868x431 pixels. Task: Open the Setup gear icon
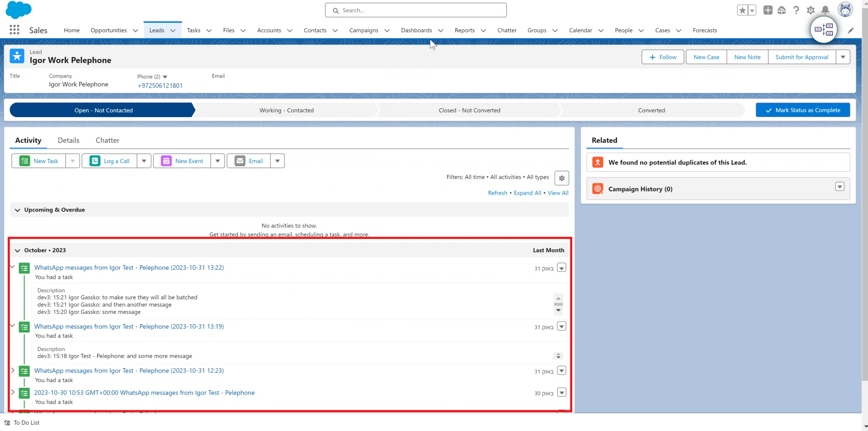point(811,10)
